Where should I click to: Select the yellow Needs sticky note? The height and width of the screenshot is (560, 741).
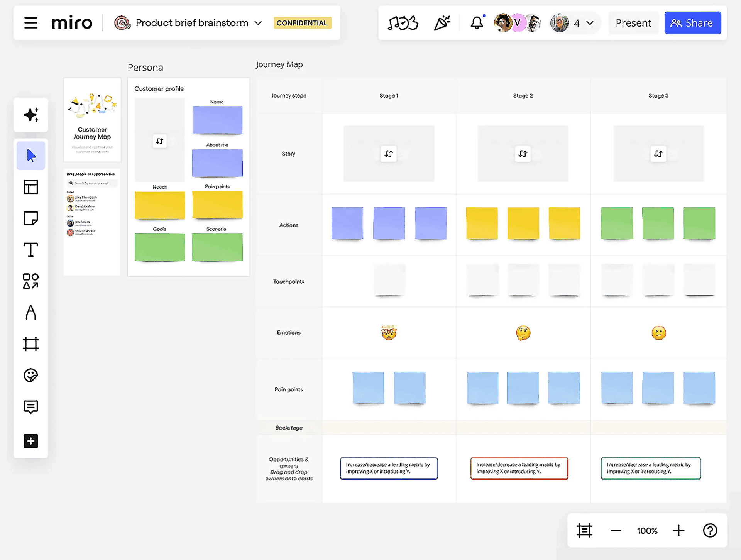point(160,205)
